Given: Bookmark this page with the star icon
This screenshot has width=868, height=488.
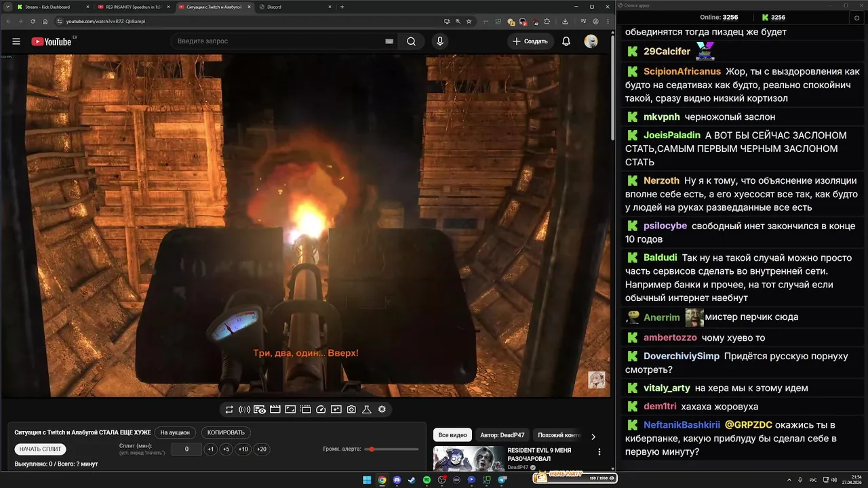Looking at the screenshot, I should pos(469,21).
